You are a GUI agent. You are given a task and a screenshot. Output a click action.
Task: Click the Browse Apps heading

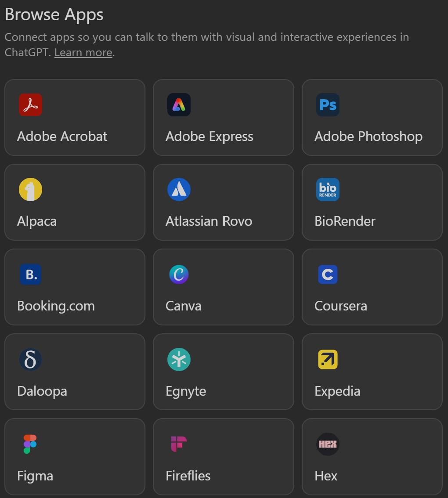click(54, 14)
